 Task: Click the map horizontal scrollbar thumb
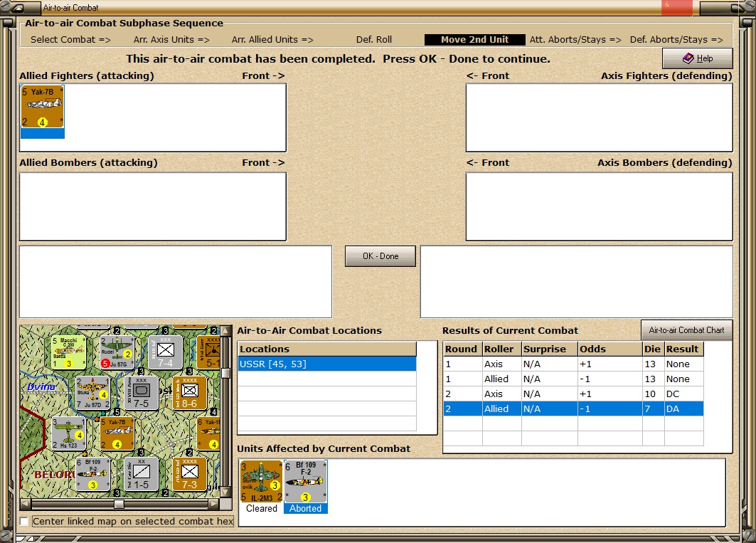tap(119, 504)
